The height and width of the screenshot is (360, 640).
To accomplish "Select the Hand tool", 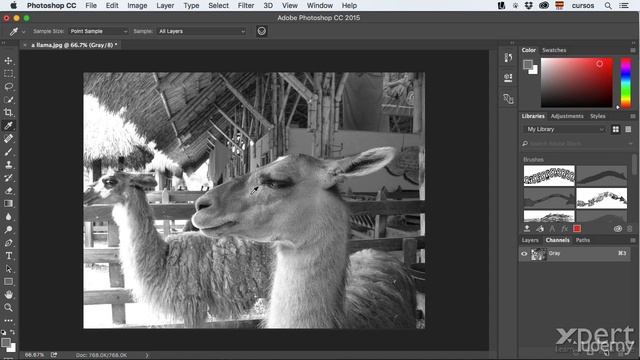I will click(x=8, y=295).
